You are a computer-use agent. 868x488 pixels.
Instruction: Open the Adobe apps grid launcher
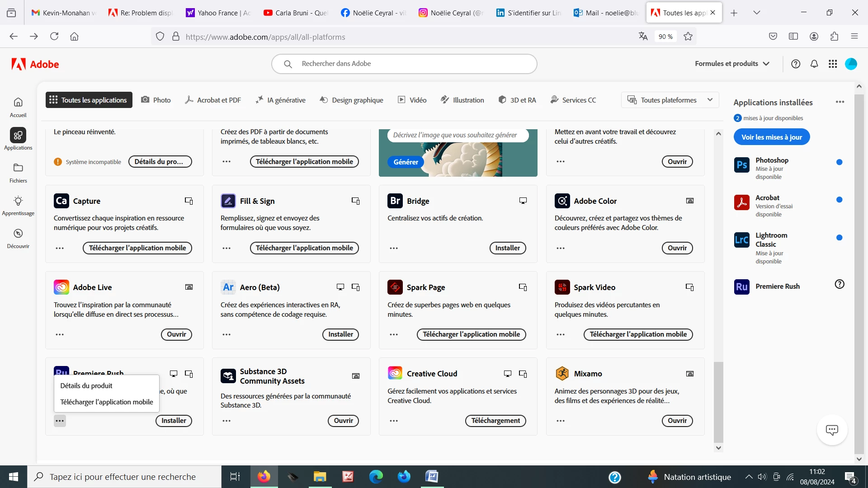click(833, 64)
